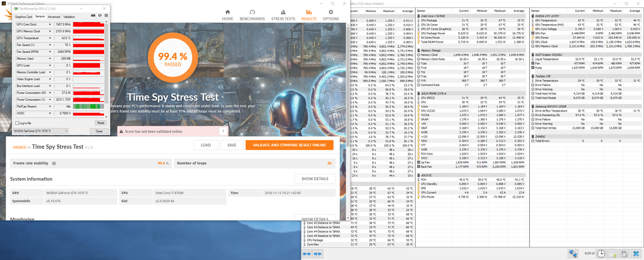Click the HWiNFO log file save icon

click(612, 253)
